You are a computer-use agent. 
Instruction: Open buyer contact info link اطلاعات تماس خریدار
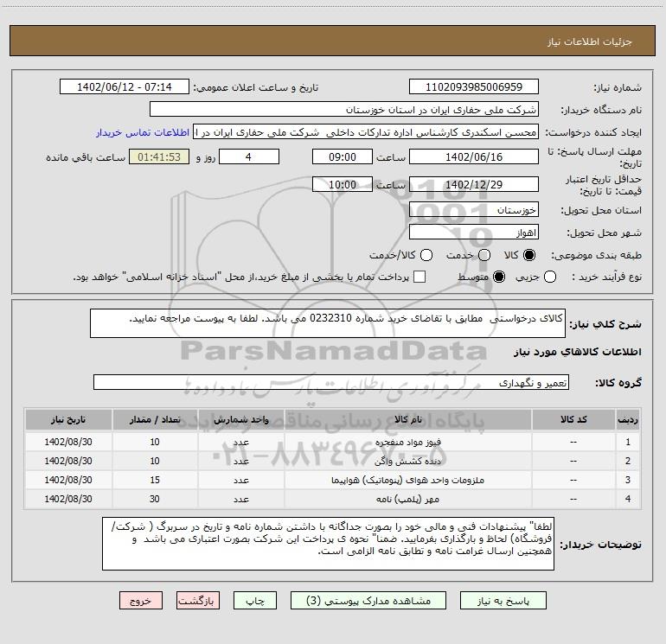pyautogui.click(x=143, y=132)
